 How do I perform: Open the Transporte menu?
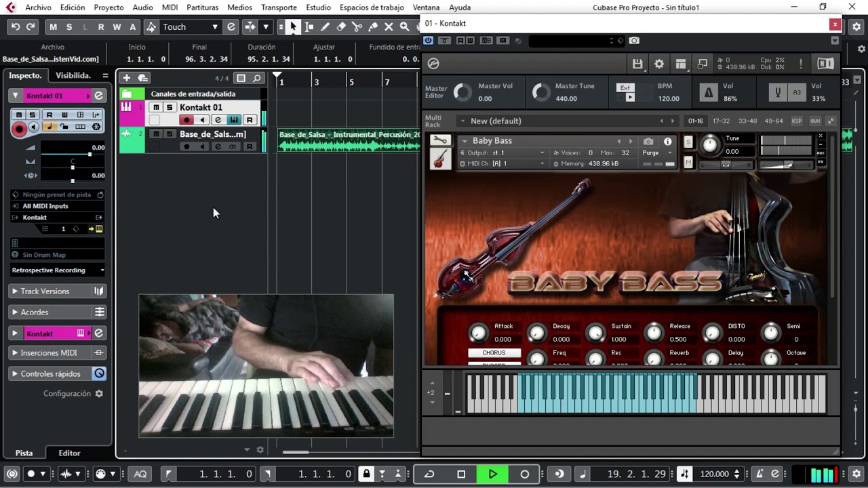tap(279, 7)
